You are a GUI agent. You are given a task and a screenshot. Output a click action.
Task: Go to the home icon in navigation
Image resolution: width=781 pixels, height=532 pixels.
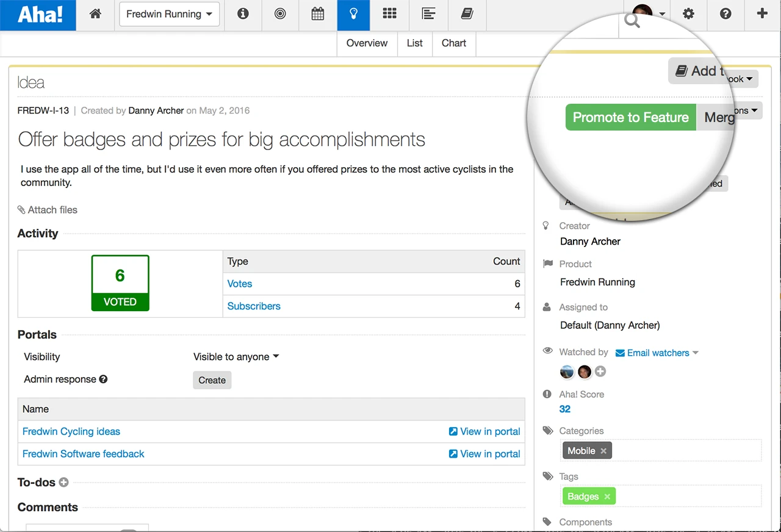95,14
